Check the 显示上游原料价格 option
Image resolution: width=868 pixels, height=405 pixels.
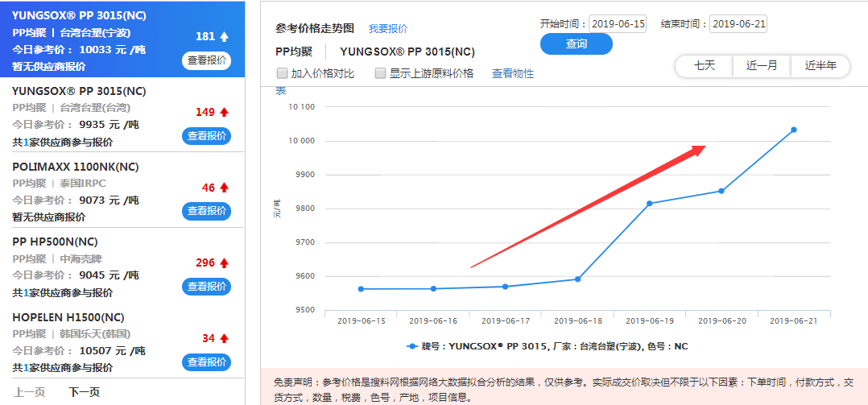click(381, 73)
